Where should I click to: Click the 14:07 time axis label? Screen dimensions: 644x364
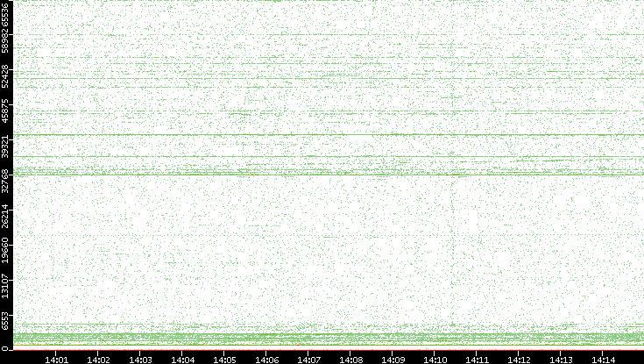pos(308,359)
